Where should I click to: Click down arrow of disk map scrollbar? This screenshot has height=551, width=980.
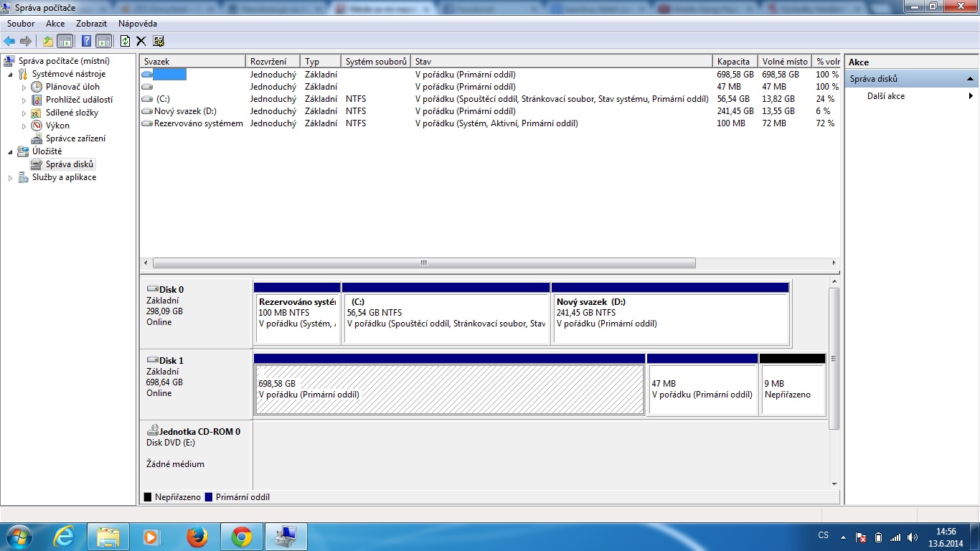tap(834, 484)
